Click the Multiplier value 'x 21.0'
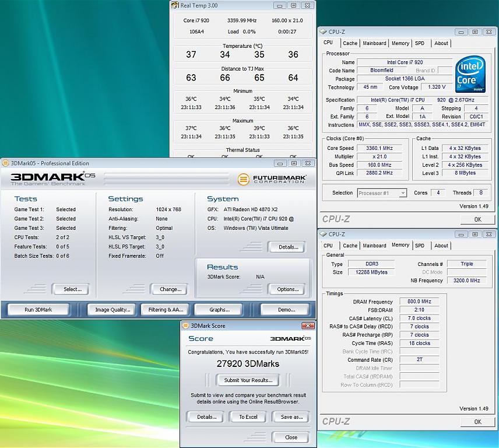 [379, 156]
